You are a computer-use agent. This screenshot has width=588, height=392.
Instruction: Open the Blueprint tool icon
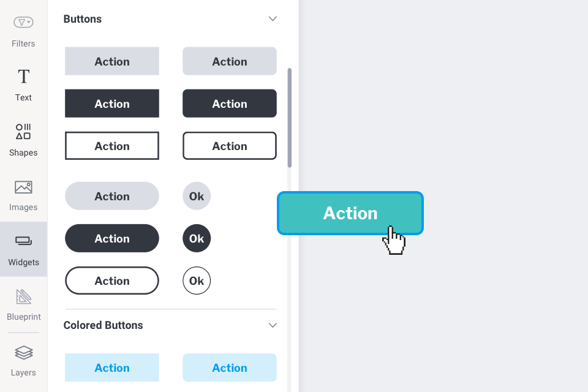[23, 298]
